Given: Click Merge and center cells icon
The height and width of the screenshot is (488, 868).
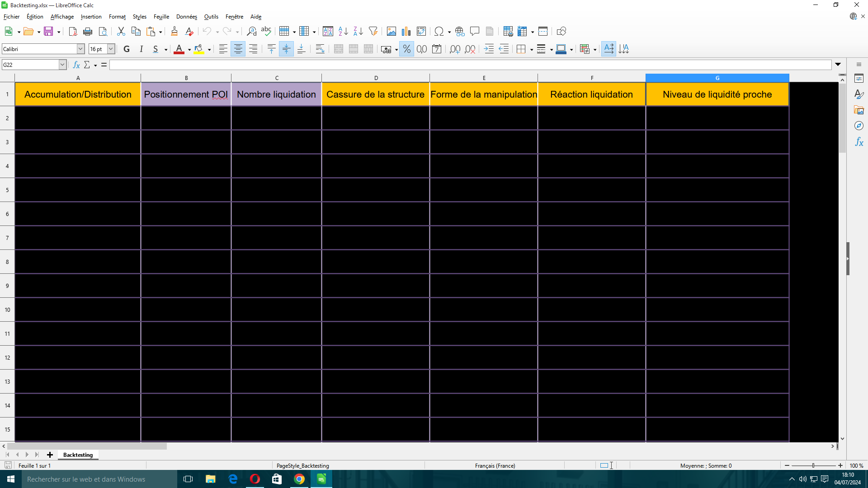Looking at the screenshot, I should (x=339, y=49).
